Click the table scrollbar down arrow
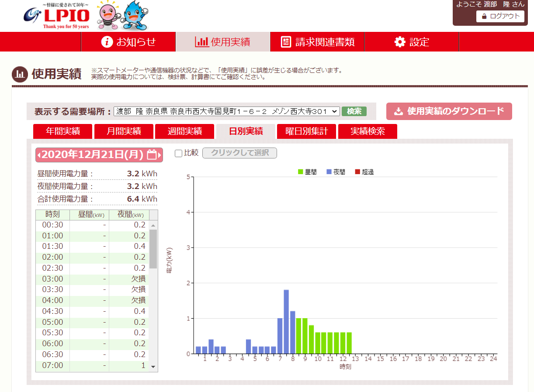The width and height of the screenshot is (534, 392). [x=153, y=367]
